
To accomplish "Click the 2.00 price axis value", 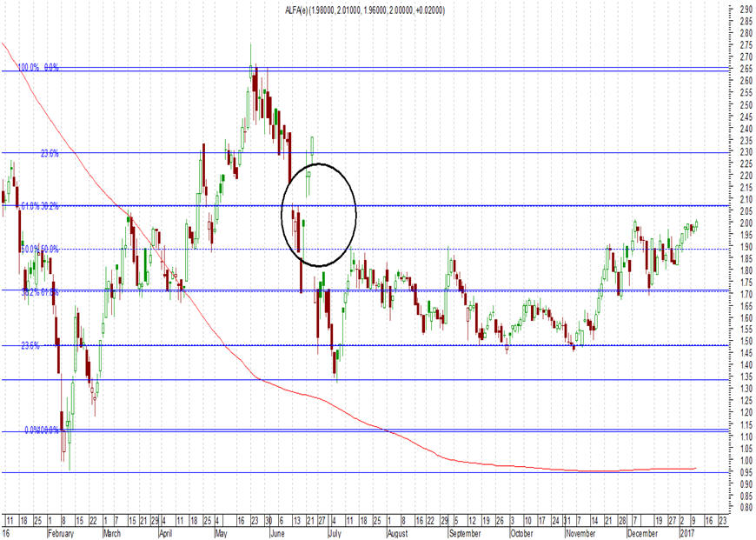I will [746, 223].
